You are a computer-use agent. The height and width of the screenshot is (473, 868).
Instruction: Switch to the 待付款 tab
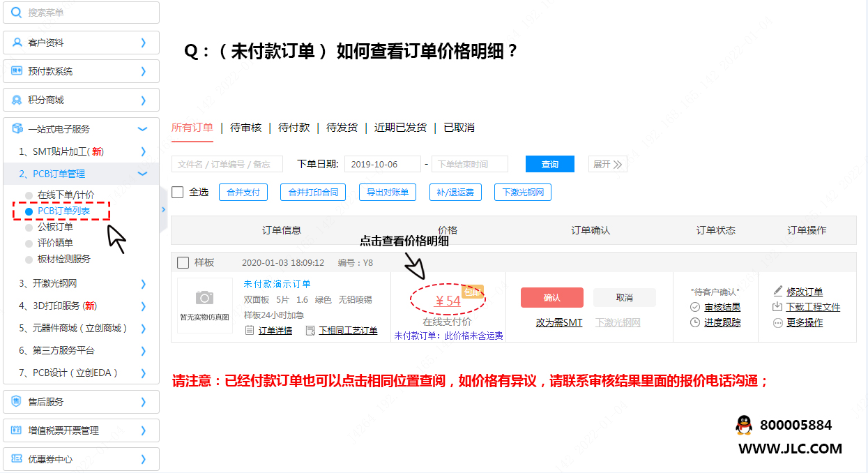click(x=294, y=128)
